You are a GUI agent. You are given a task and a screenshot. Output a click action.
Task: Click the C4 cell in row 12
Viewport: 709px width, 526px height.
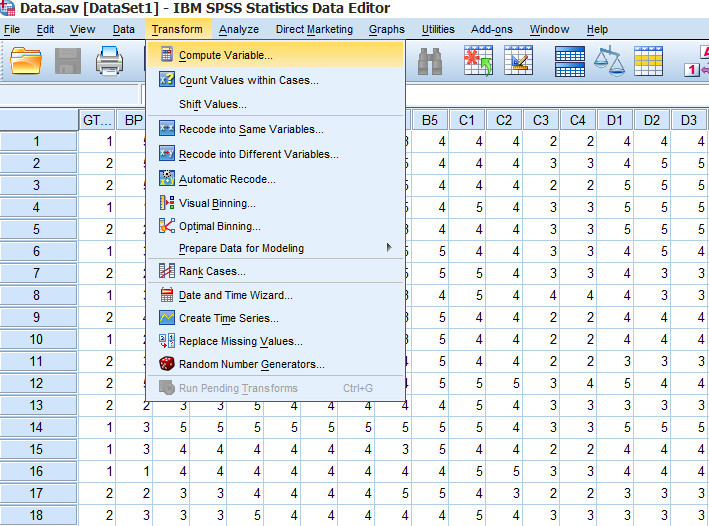tap(578, 383)
